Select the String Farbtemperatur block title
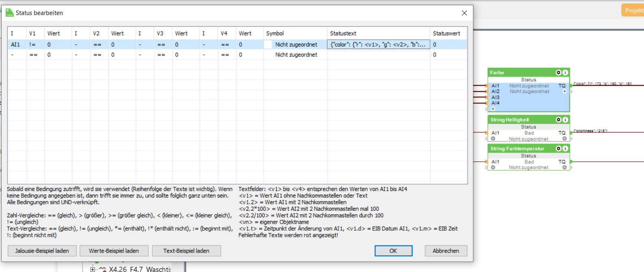The width and height of the screenshot is (644, 272). (517, 148)
